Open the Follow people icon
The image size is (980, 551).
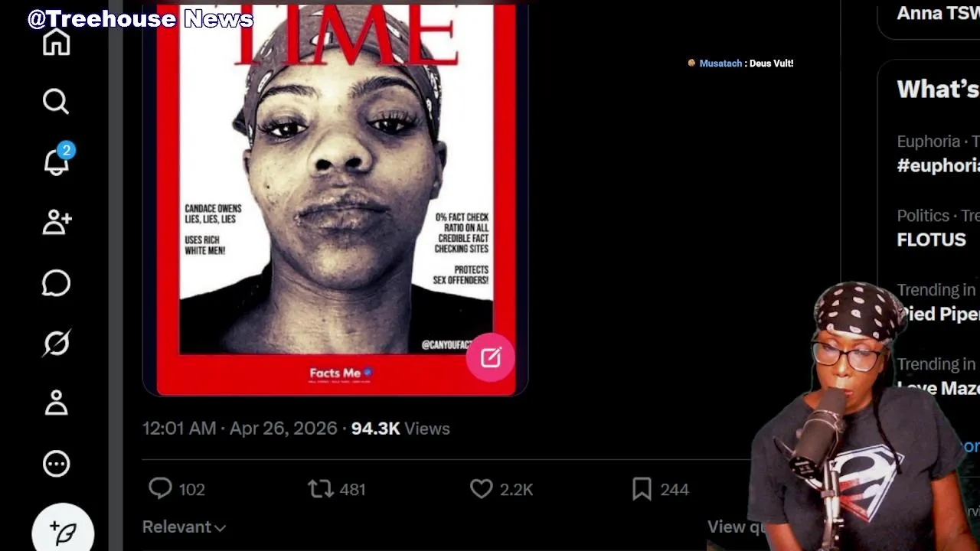[x=57, y=222]
